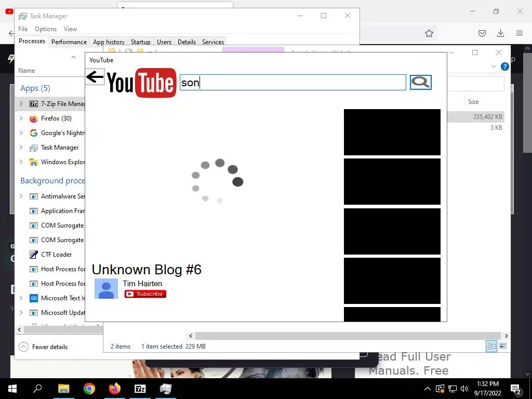Click the Tim Hairten channel name
532x399 pixels.
(142, 283)
